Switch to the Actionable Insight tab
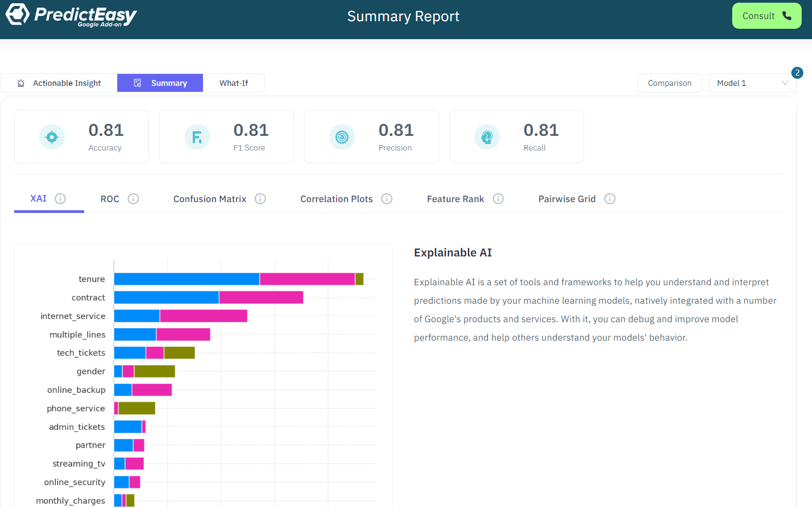Screen dimensions: 812x508 pos(59,83)
